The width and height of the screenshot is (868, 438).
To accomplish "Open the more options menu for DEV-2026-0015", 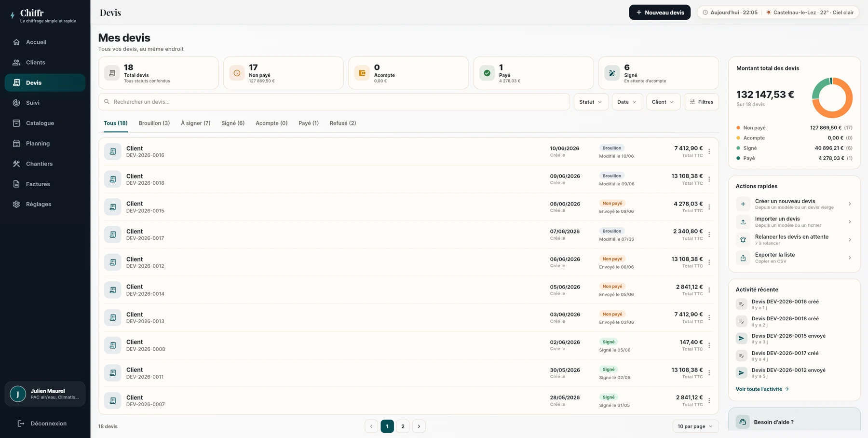I will tap(709, 207).
